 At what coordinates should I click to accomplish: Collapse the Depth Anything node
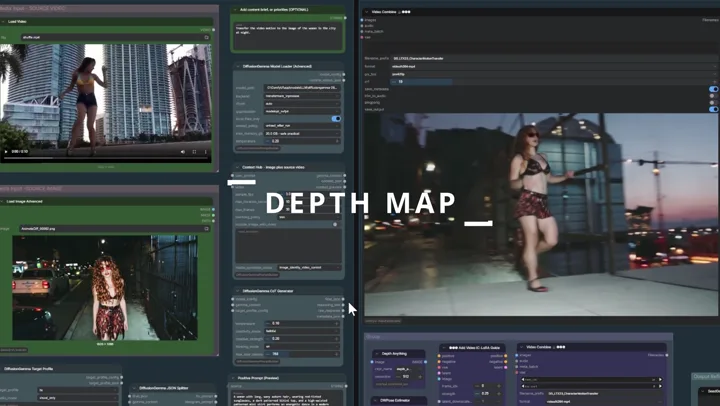pyautogui.click(x=377, y=354)
